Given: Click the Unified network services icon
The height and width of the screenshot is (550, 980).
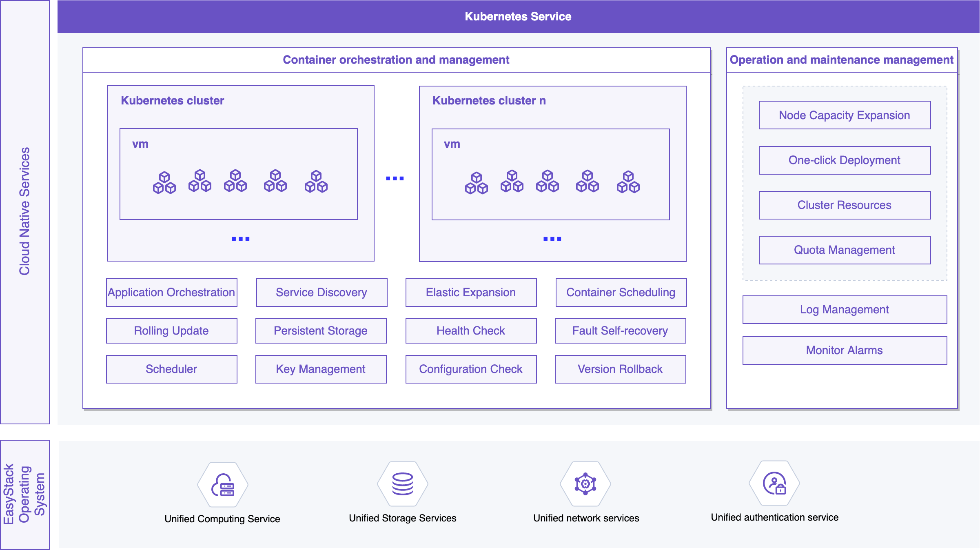Looking at the screenshot, I should click(585, 484).
